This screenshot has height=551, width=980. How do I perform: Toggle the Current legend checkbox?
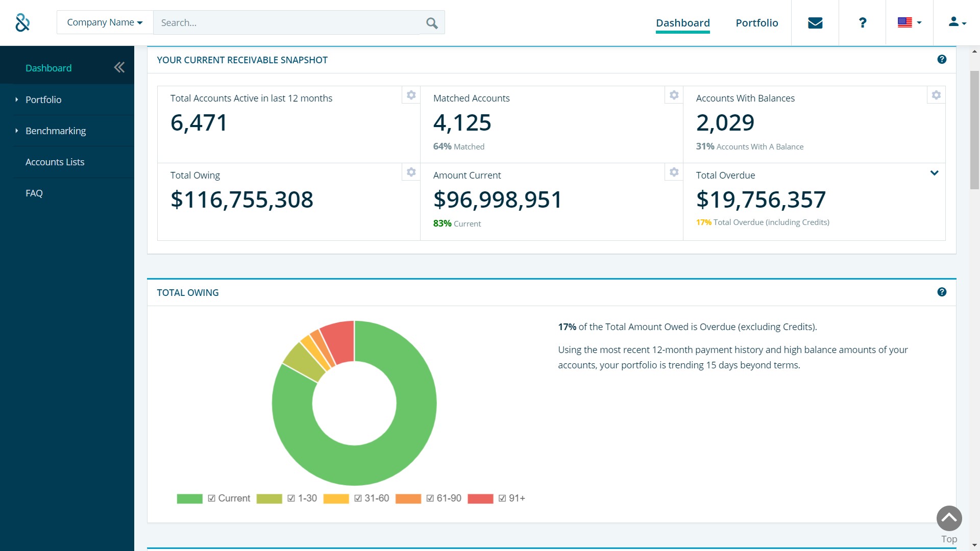[x=212, y=498]
